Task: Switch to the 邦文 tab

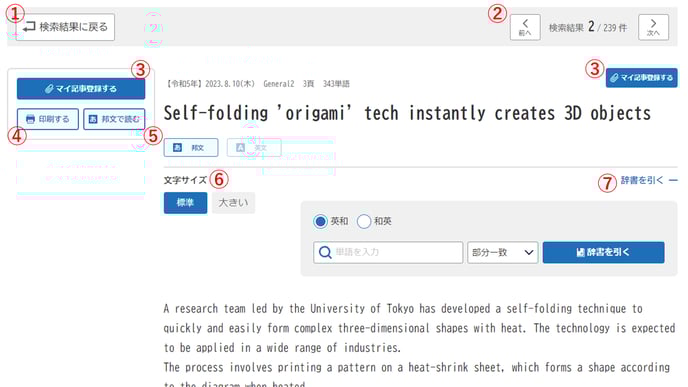Action: [191, 147]
